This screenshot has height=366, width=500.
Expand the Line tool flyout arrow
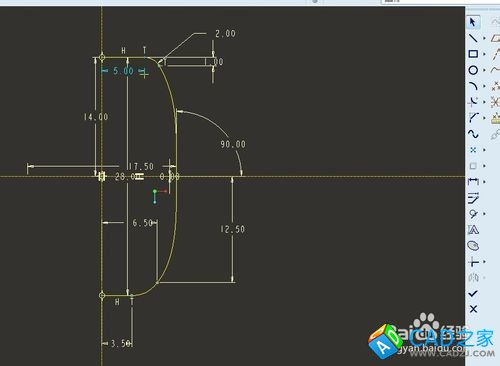tap(484, 38)
